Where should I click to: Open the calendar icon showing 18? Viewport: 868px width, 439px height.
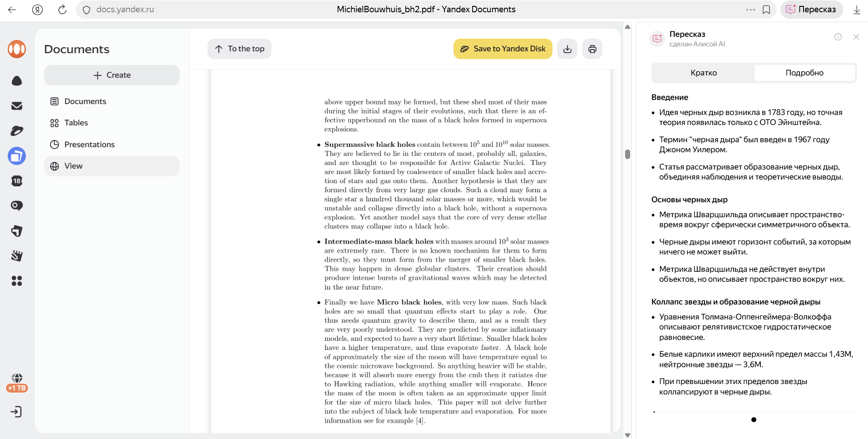[17, 181]
